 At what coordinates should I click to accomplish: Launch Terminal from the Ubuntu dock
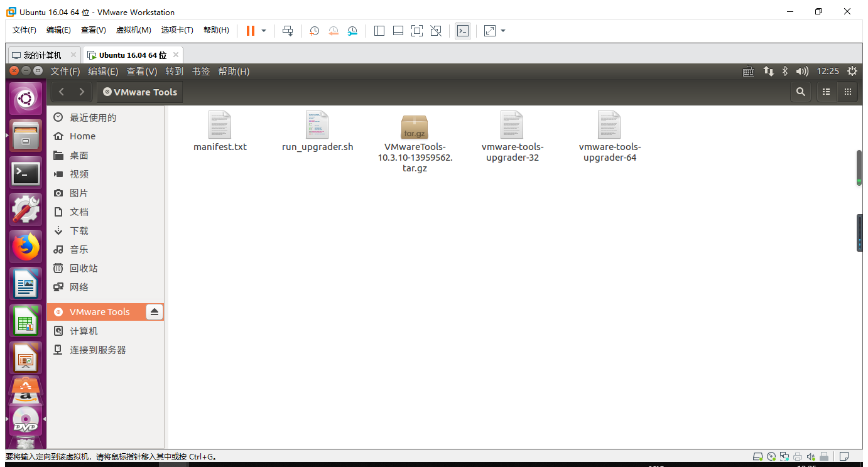pos(26,173)
